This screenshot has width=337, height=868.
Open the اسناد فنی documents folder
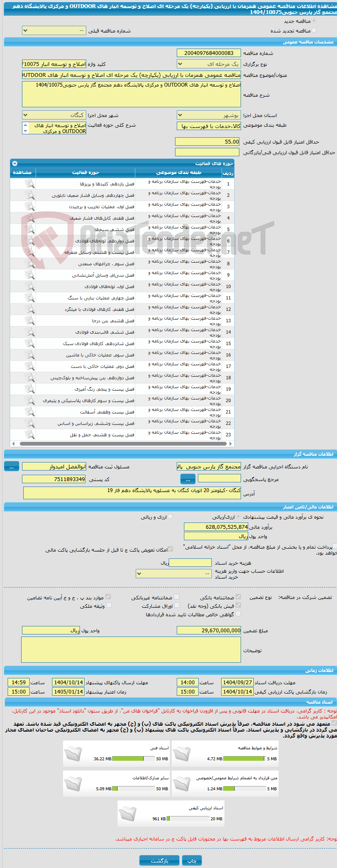(73, 754)
